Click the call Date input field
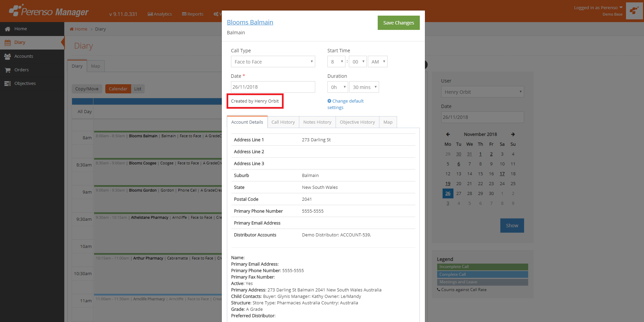Screen dimensions: 644x322 [x=273, y=87]
